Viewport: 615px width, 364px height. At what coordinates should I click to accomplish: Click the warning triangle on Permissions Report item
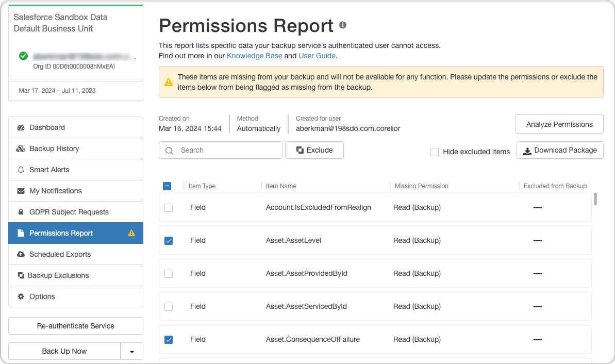point(131,233)
